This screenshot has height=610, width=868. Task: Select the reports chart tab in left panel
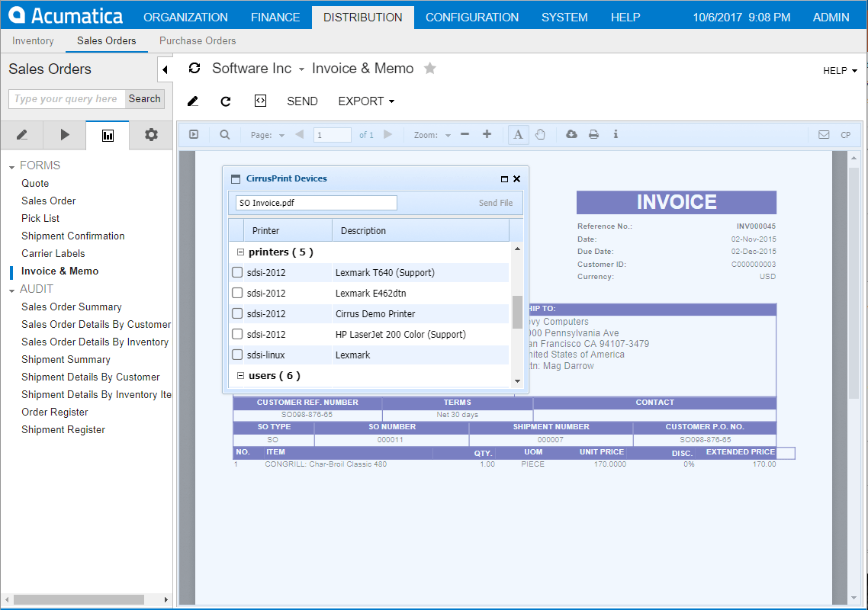pyautogui.click(x=108, y=135)
